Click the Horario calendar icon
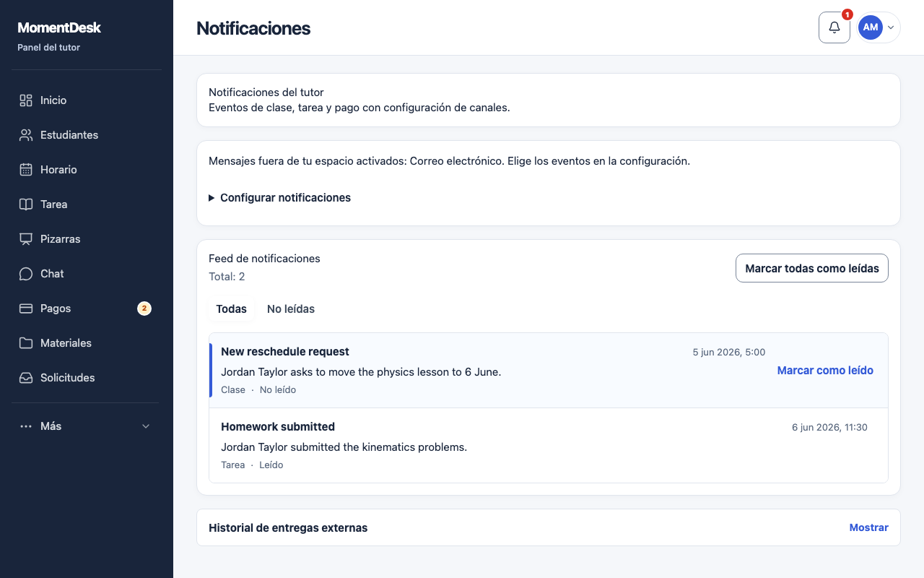924x578 pixels. click(x=26, y=170)
